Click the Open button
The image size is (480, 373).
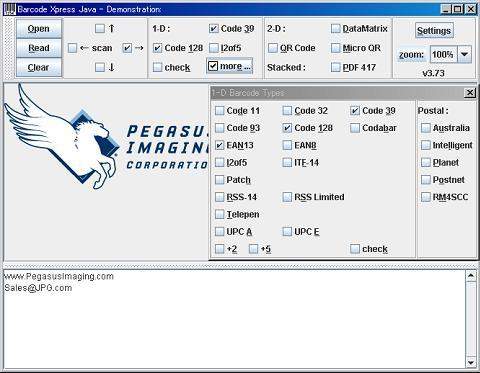(x=39, y=29)
